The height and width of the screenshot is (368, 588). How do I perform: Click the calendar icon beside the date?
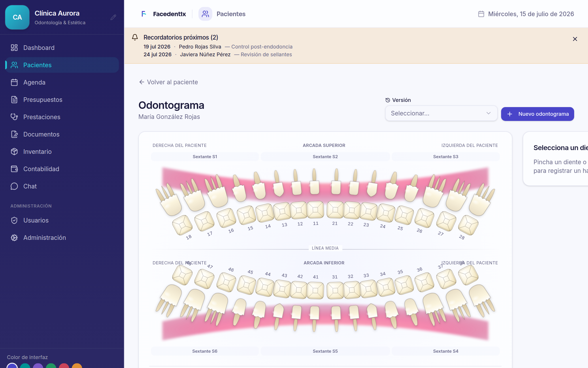coord(481,14)
